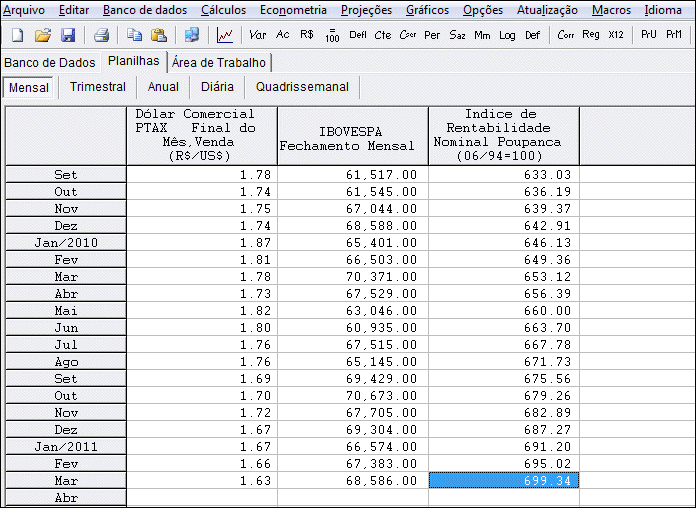This screenshot has height=508, width=696.
Task: Open the line chart icon
Action: pos(225,35)
